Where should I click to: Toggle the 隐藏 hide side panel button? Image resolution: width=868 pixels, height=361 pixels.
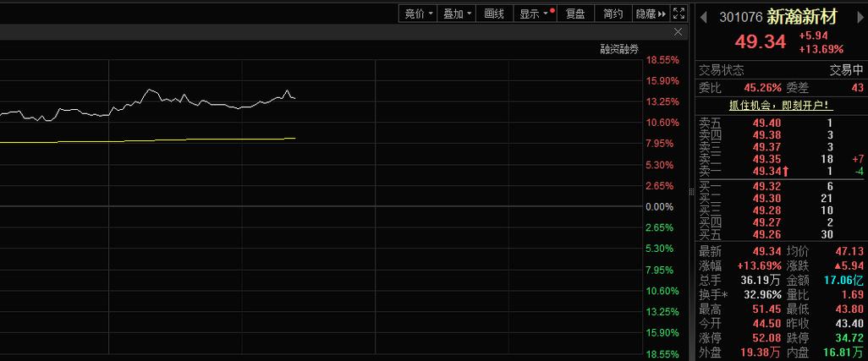pyautogui.click(x=651, y=14)
